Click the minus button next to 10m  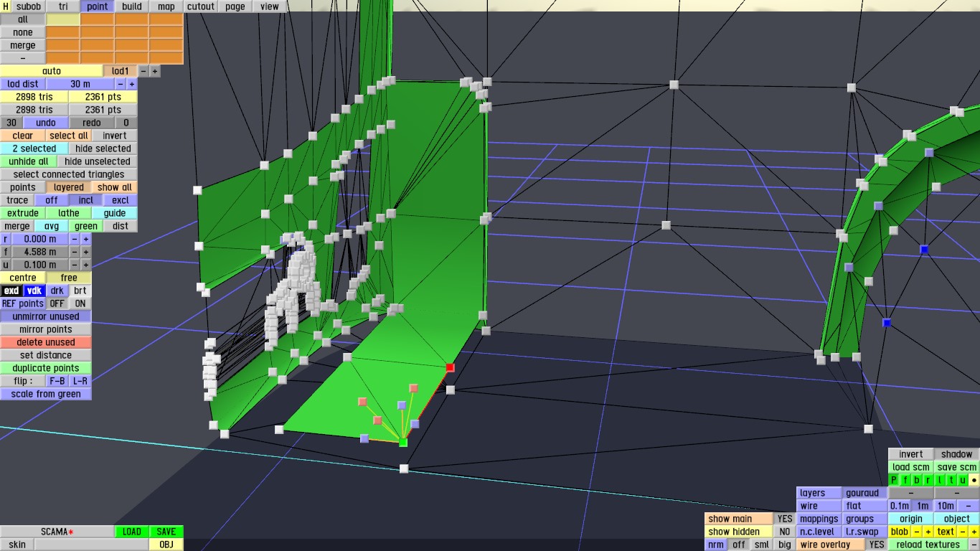tap(968, 506)
